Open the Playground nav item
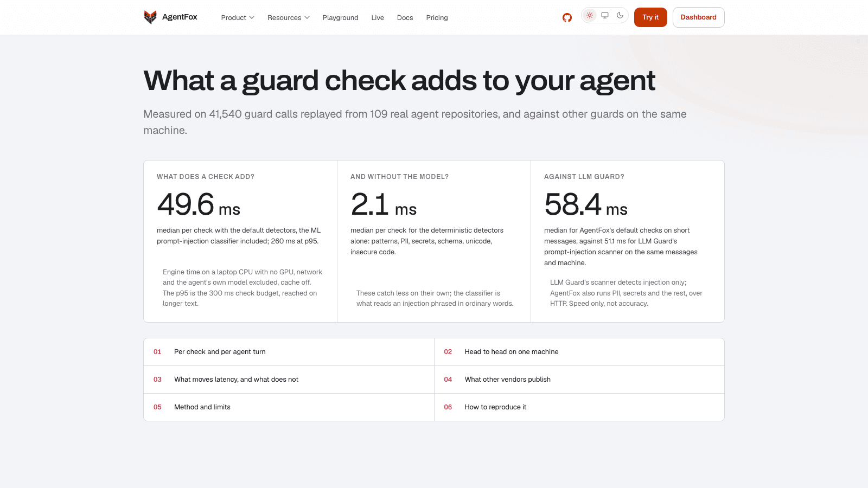The image size is (868, 488). pos(340,17)
